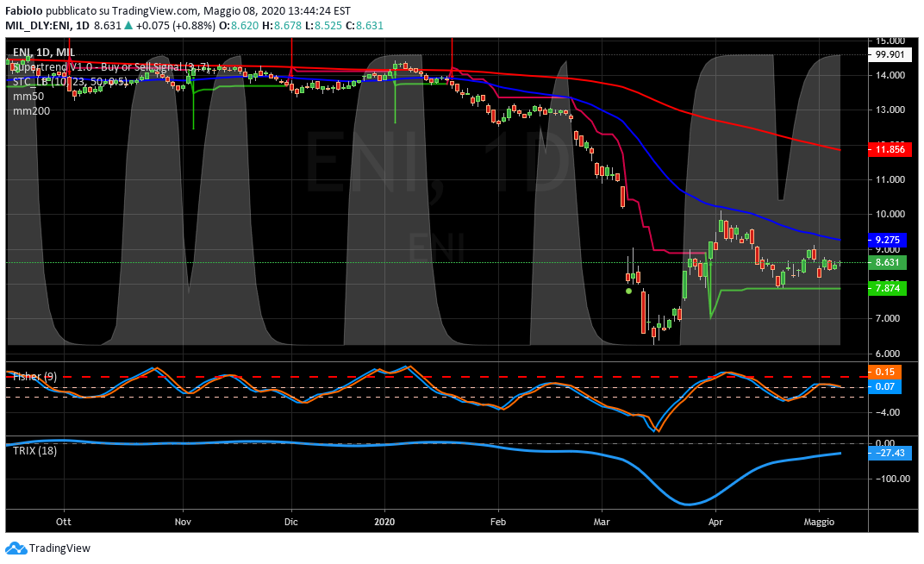Viewport: 924px width, 564px height.
Task: Click the Feb label on time axis
Action: tap(498, 522)
